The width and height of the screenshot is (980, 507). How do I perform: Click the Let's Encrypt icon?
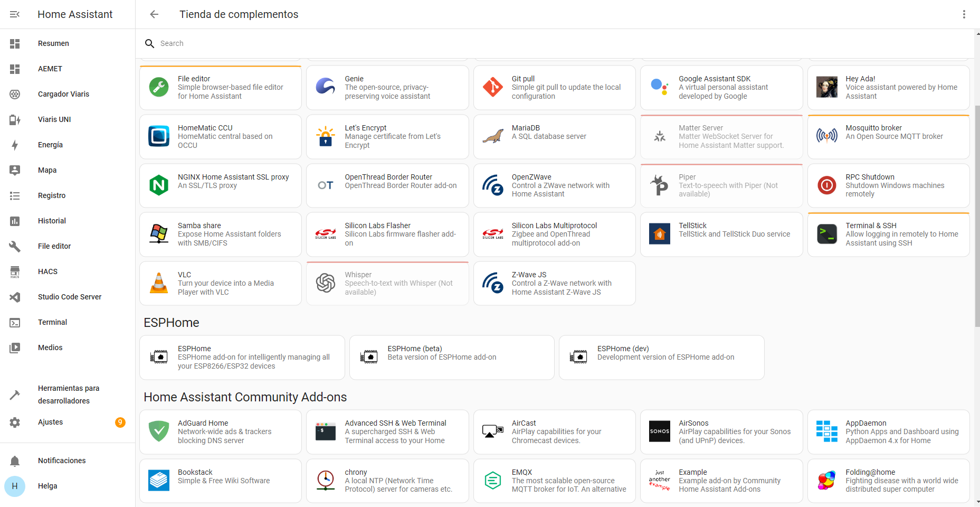[x=326, y=136]
